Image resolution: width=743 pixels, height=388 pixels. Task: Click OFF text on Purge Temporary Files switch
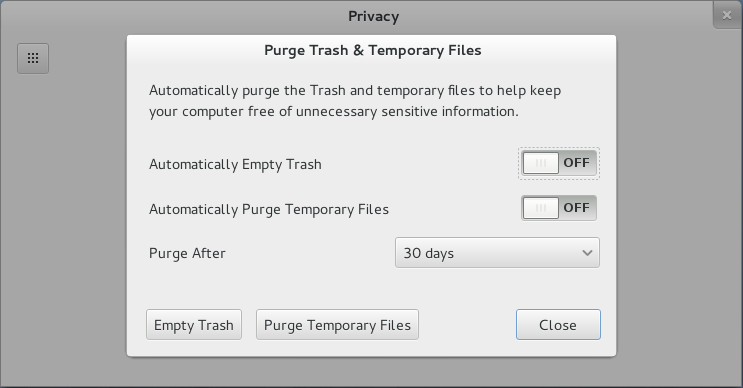[576, 208]
